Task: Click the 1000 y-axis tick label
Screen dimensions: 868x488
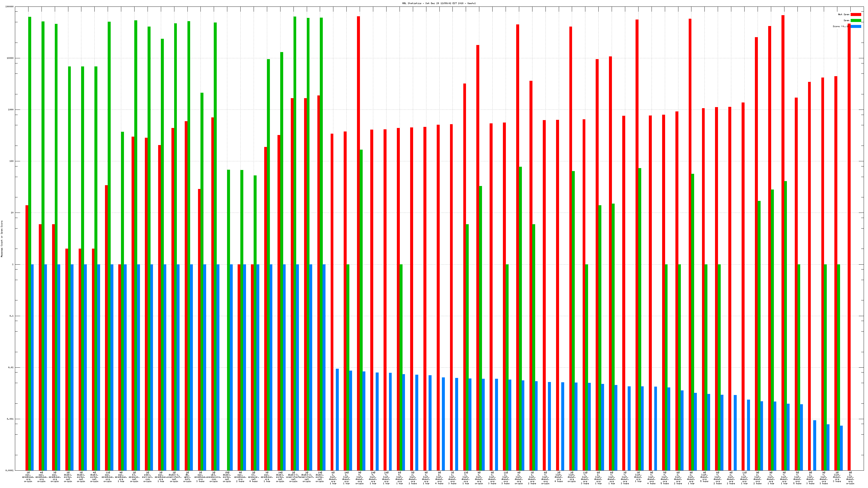Action: point(11,110)
